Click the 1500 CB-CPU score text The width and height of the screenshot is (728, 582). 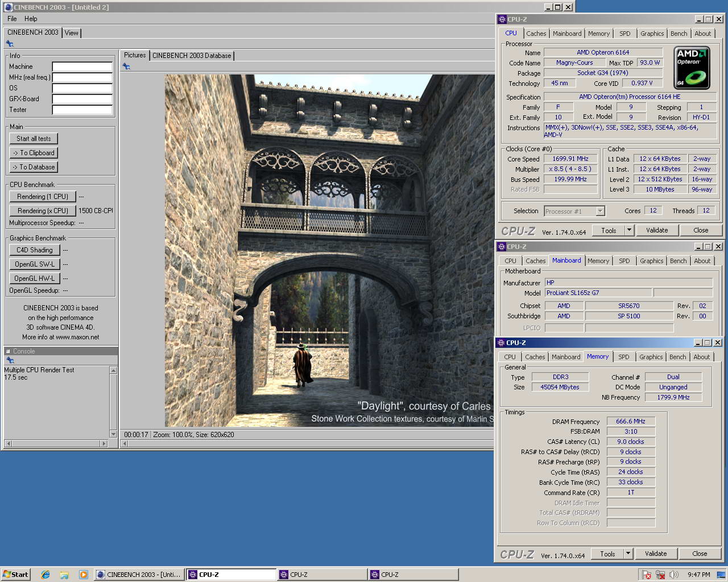point(96,211)
